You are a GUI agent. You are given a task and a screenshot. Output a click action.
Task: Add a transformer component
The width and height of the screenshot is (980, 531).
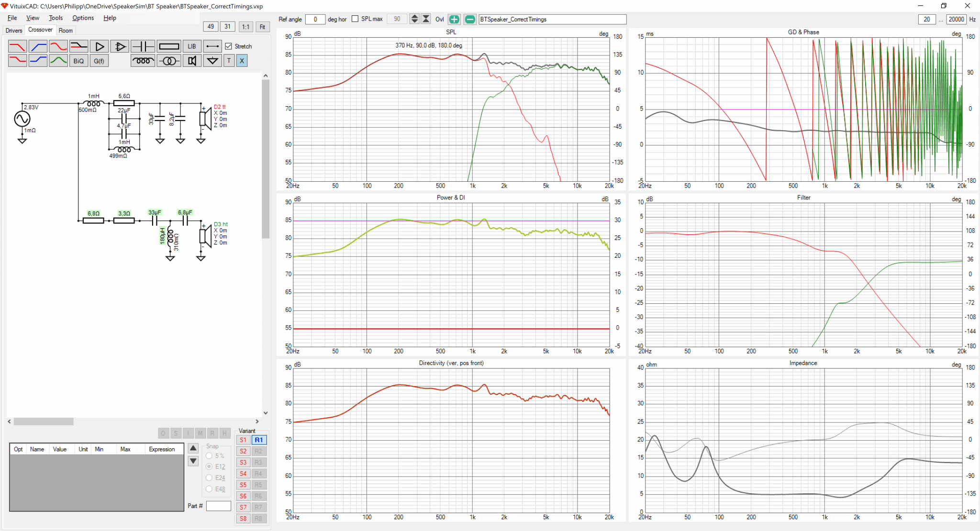click(169, 61)
